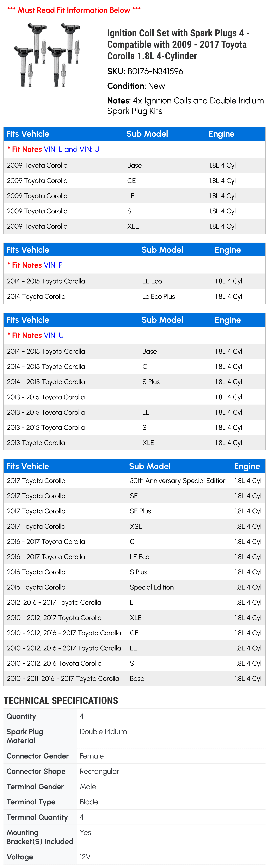This screenshot has height=868, width=269.
Task: Select the 2017 Toyota Corolla XSE row
Action: [x=134, y=526]
